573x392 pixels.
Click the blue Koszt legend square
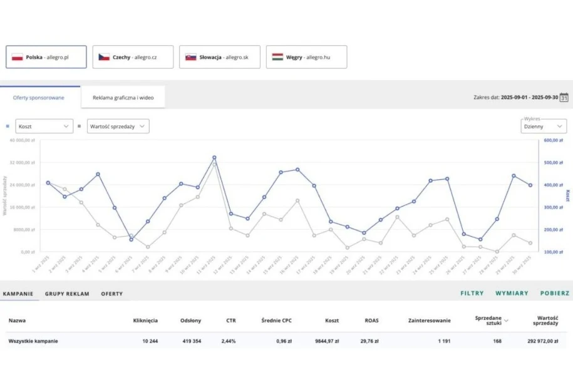(8, 126)
